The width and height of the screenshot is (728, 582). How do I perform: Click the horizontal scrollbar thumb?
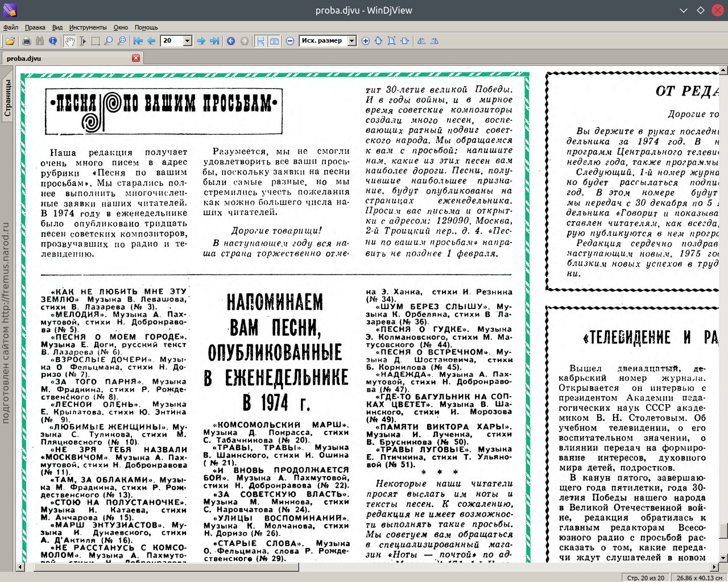point(167,567)
